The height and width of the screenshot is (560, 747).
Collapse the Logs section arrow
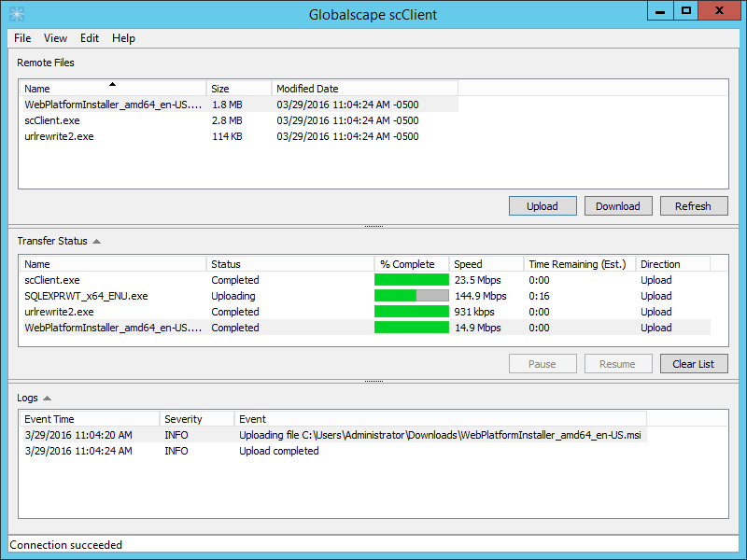click(47, 399)
